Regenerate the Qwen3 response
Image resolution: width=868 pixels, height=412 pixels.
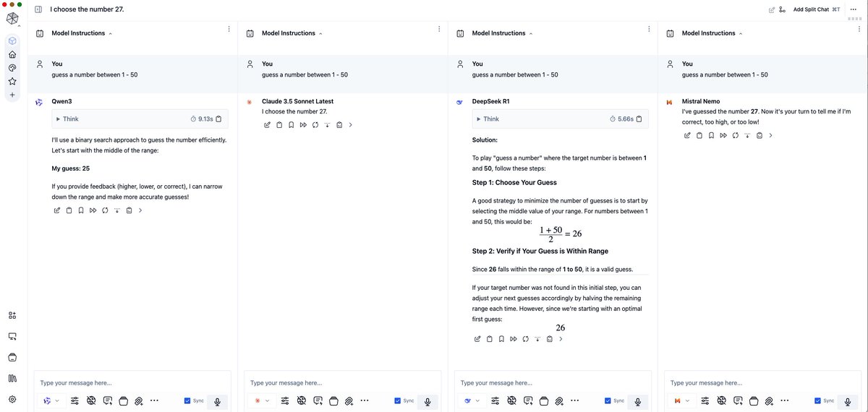pos(105,210)
